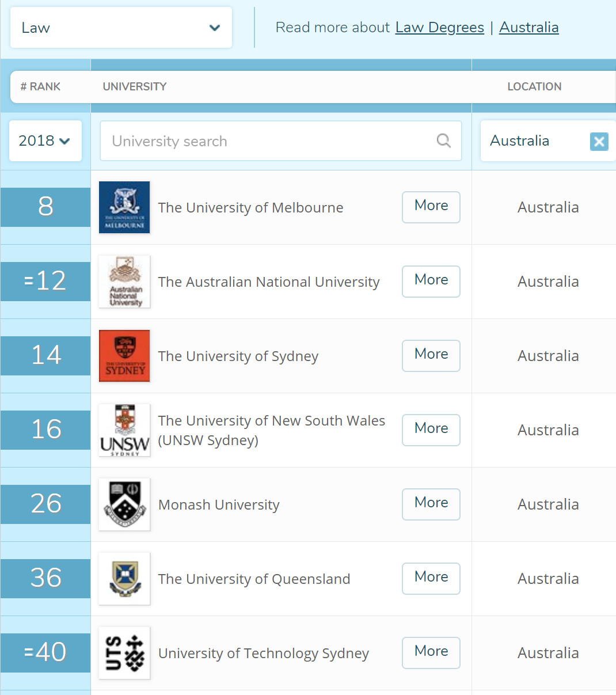Click Australia location in Monash row

[x=548, y=504]
